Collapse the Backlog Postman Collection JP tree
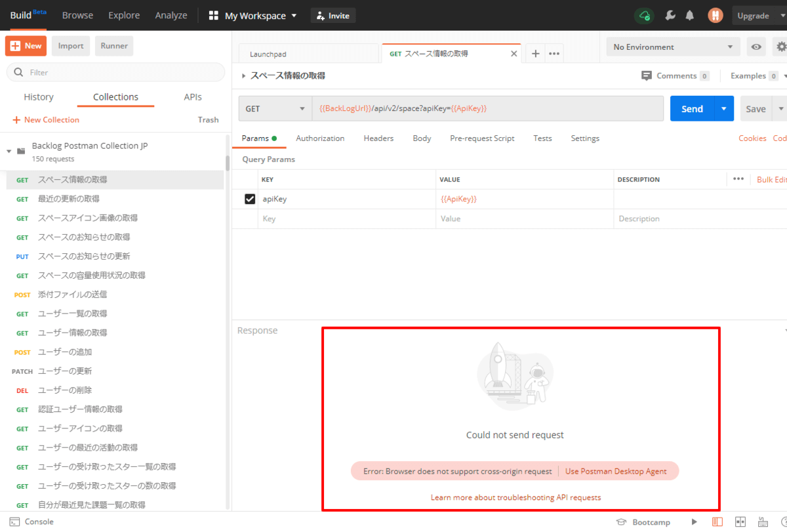Screen dimensions: 787x532 (9, 151)
